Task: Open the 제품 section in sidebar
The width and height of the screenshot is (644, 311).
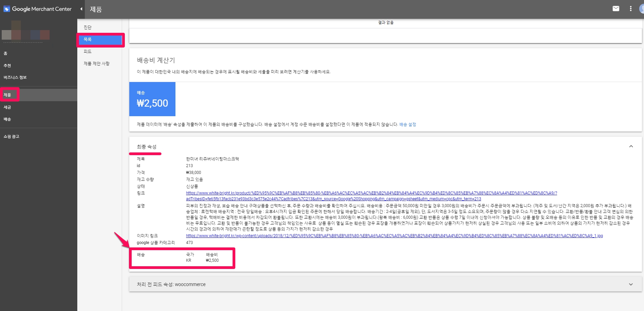Action: click(8, 95)
